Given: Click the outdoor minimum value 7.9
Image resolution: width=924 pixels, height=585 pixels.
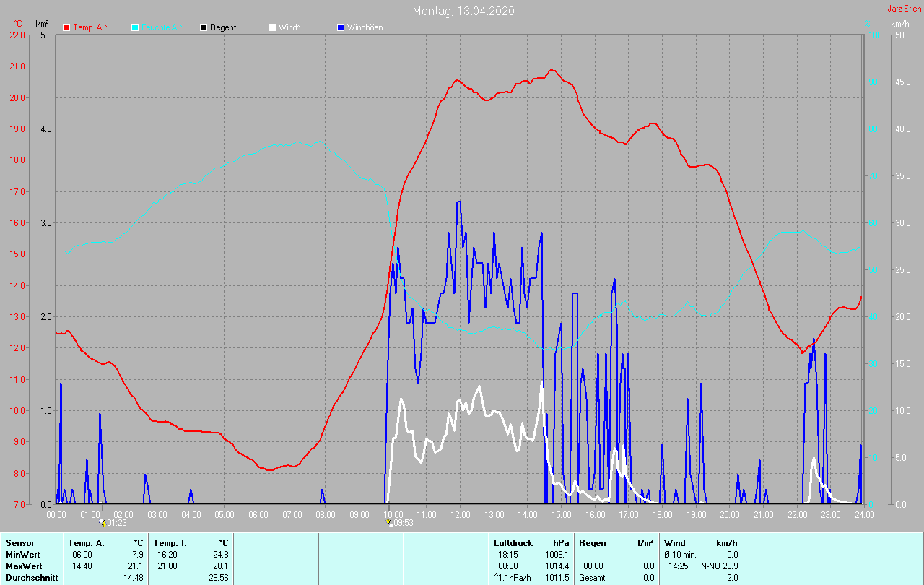Looking at the screenshot, I should tap(137, 554).
